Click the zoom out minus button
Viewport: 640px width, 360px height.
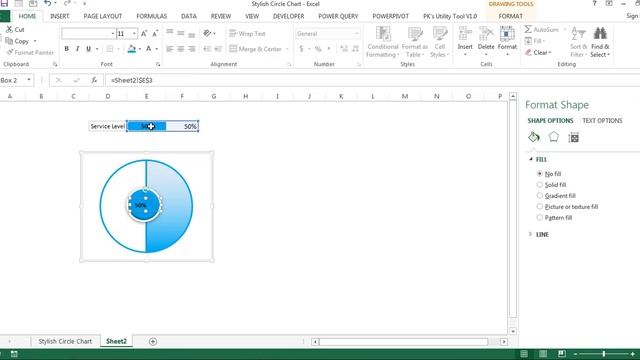pos(576,354)
